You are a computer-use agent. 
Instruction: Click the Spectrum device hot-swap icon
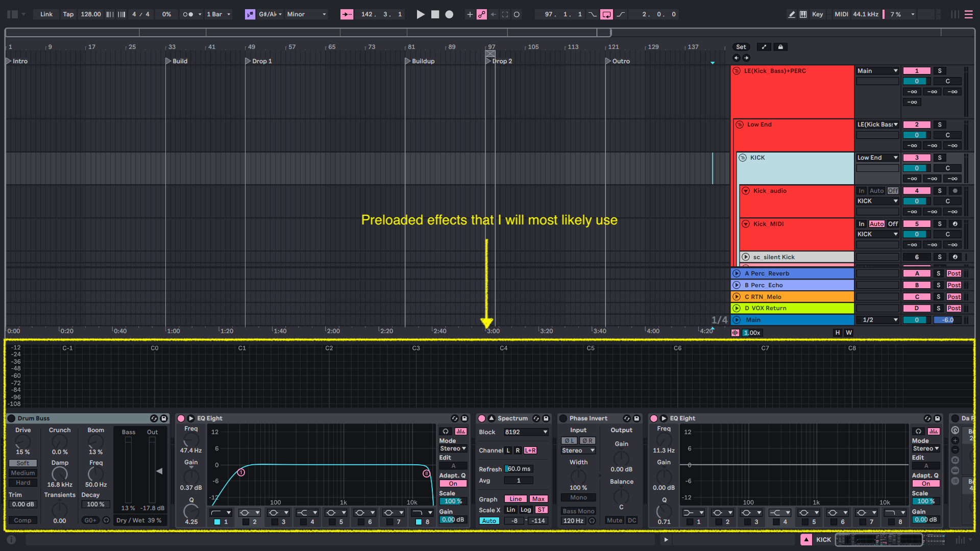[x=536, y=418]
